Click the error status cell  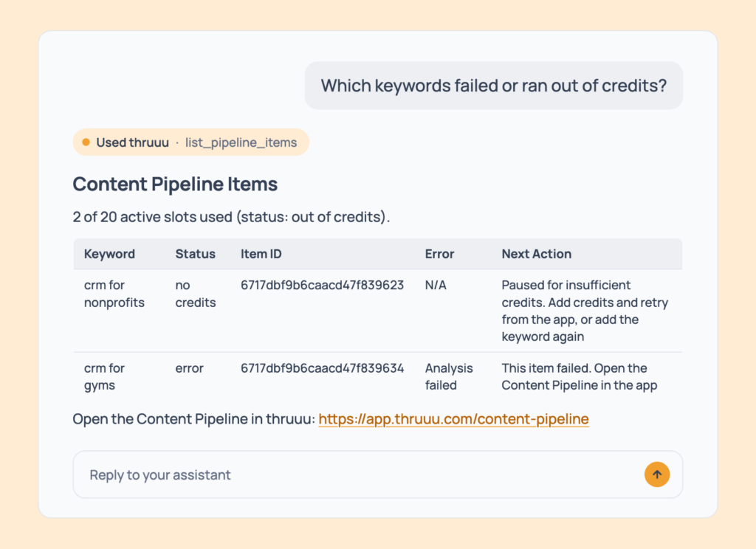tap(189, 368)
